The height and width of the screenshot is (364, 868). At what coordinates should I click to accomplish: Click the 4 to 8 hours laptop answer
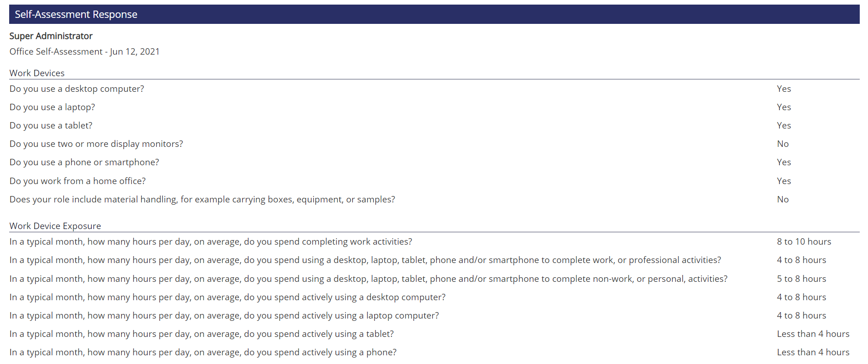tap(802, 315)
